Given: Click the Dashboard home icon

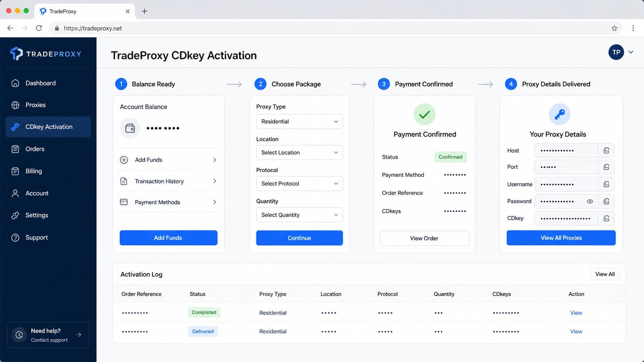Looking at the screenshot, I should (x=15, y=83).
